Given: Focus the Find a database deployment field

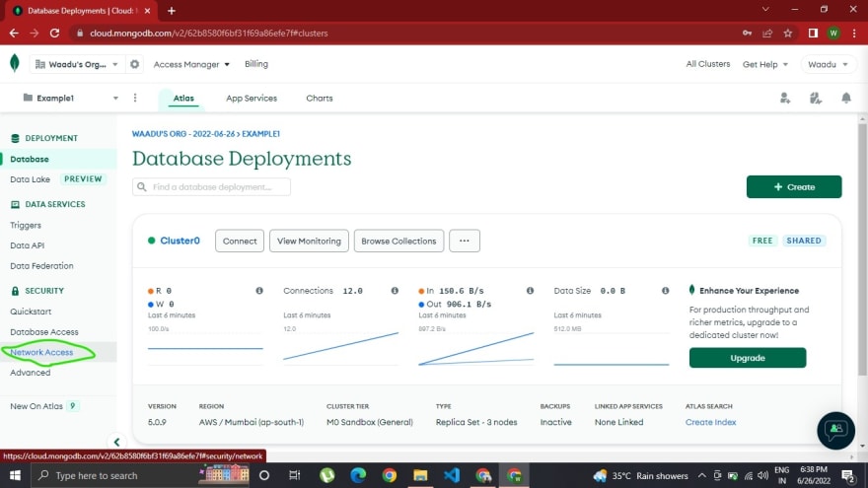Looking at the screenshot, I should [211, 187].
